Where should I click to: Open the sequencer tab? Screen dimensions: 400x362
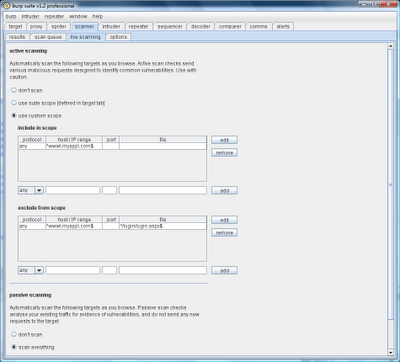(x=170, y=26)
